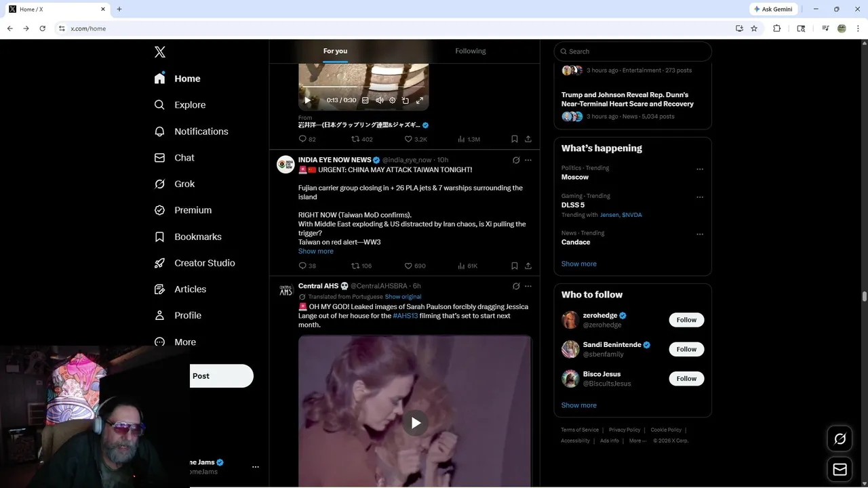Show more under Who to follow
868x488 pixels.
pos(579,405)
